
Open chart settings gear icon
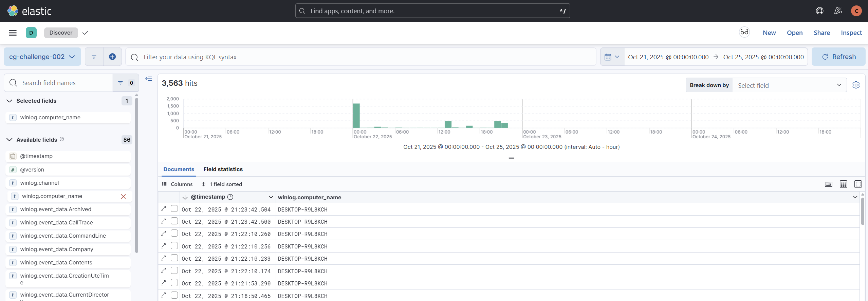pyautogui.click(x=856, y=85)
